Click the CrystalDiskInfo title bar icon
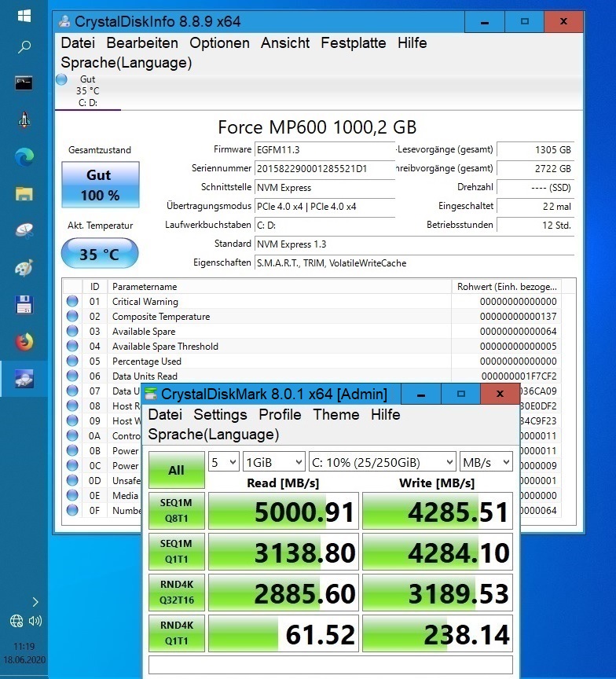616x679 pixels. click(65, 21)
